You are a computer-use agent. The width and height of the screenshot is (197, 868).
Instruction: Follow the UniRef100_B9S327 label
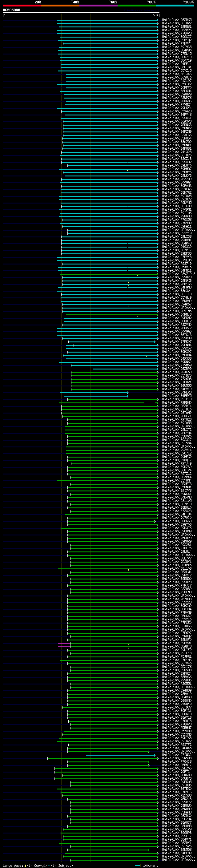click(177, 440)
